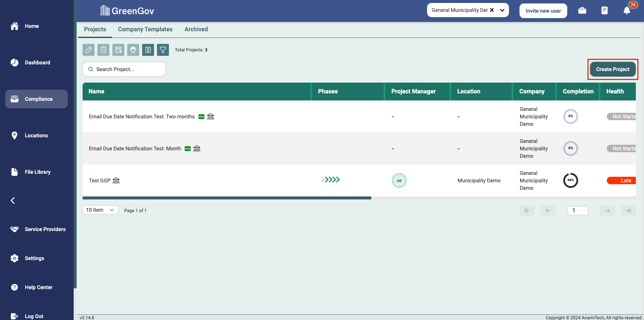Open project Email Due Date Notification Test: Month
The image size is (644, 320).
(135, 148)
